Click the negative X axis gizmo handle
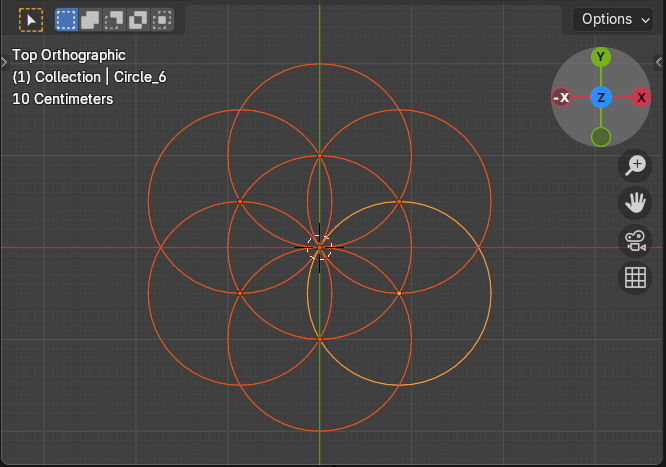 tap(561, 97)
